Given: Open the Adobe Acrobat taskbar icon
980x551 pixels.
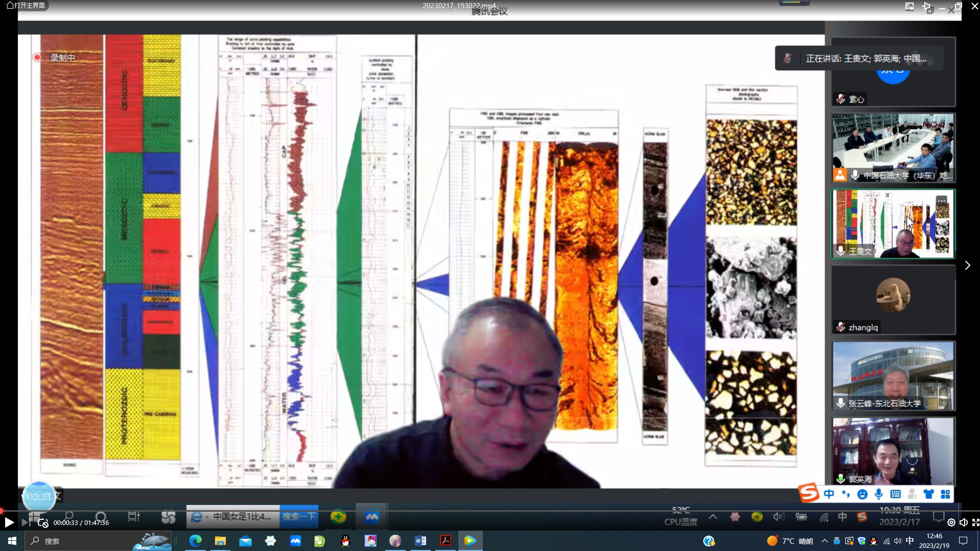Looking at the screenshot, I should pyautogui.click(x=445, y=541).
